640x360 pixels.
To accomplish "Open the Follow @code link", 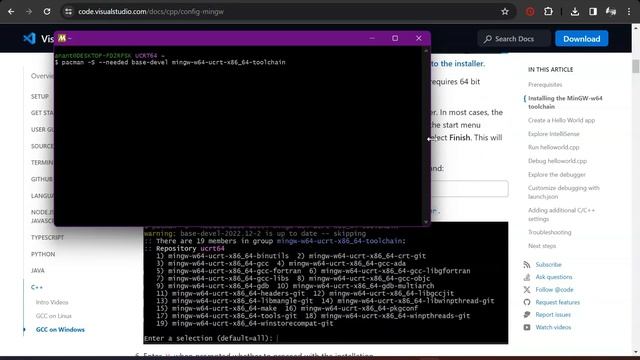I will [x=554, y=289].
